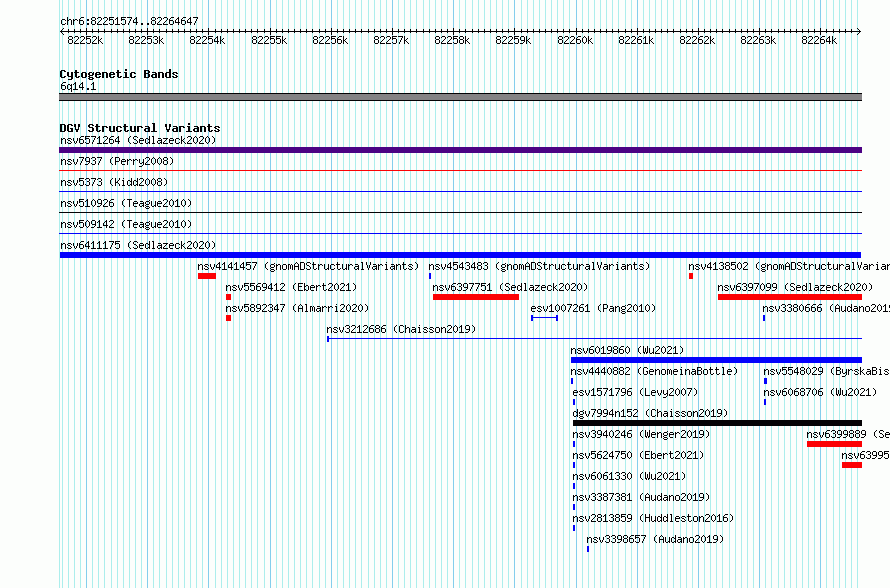Click the red bar under nsv4141457
Image resolution: width=890 pixels, height=588 pixels.
[x=207, y=276]
